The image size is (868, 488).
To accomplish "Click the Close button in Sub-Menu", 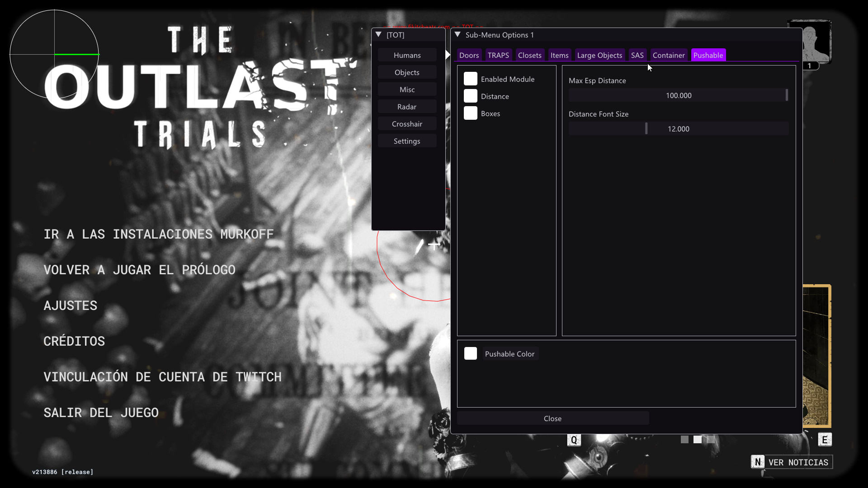I will pyautogui.click(x=553, y=418).
